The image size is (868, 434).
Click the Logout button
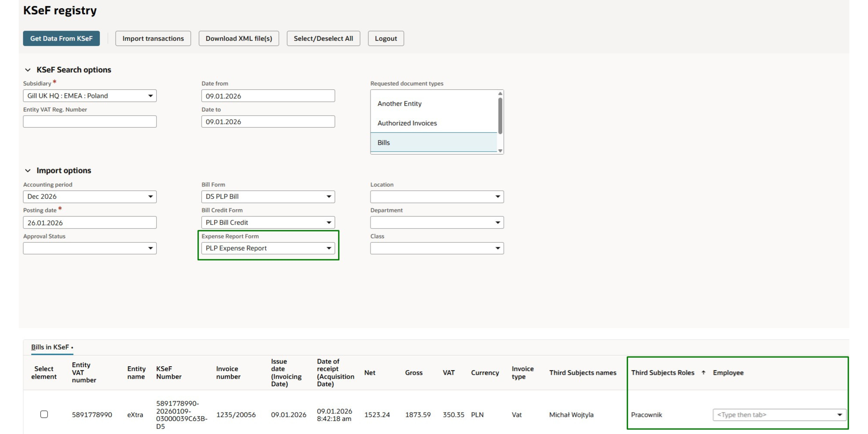[x=385, y=38]
